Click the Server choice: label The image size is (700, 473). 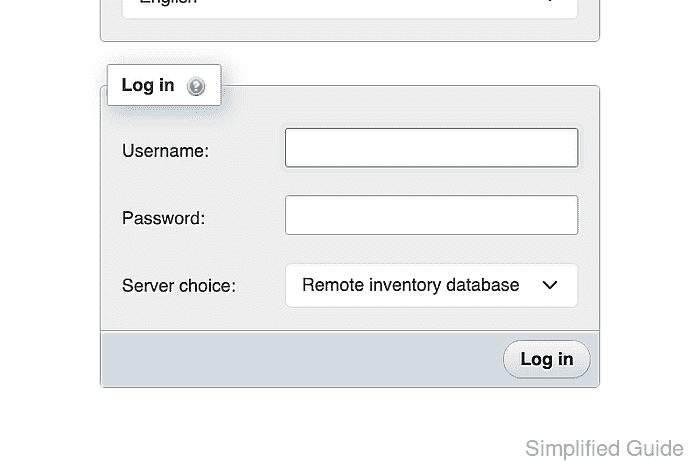[x=179, y=286]
